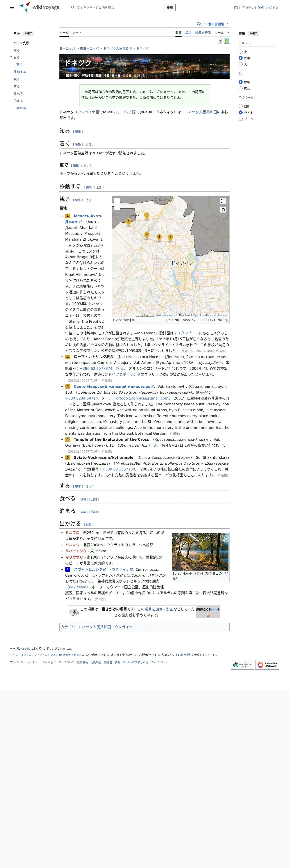The width and height of the screenshot is (289, 868).
Task: Zoom in on the Donetsk map
Action: coord(117,201)
